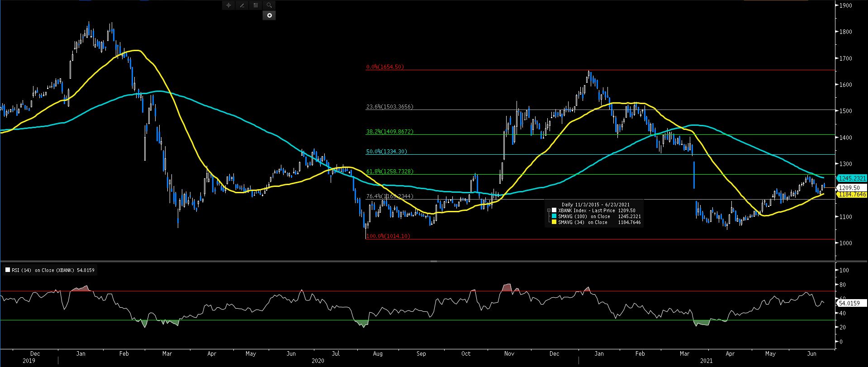Click the white XBANK Index color swatch

coord(554,210)
